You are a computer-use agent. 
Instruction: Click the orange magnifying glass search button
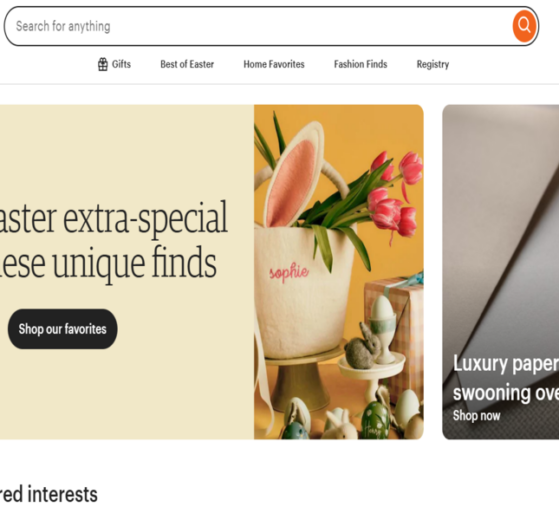pos(524,26)
